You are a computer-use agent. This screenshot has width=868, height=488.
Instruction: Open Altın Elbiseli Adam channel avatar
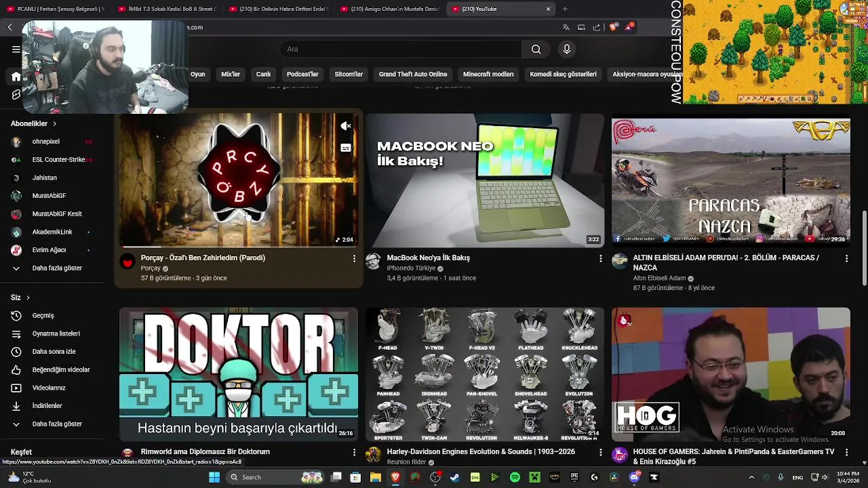pos(620,262)
